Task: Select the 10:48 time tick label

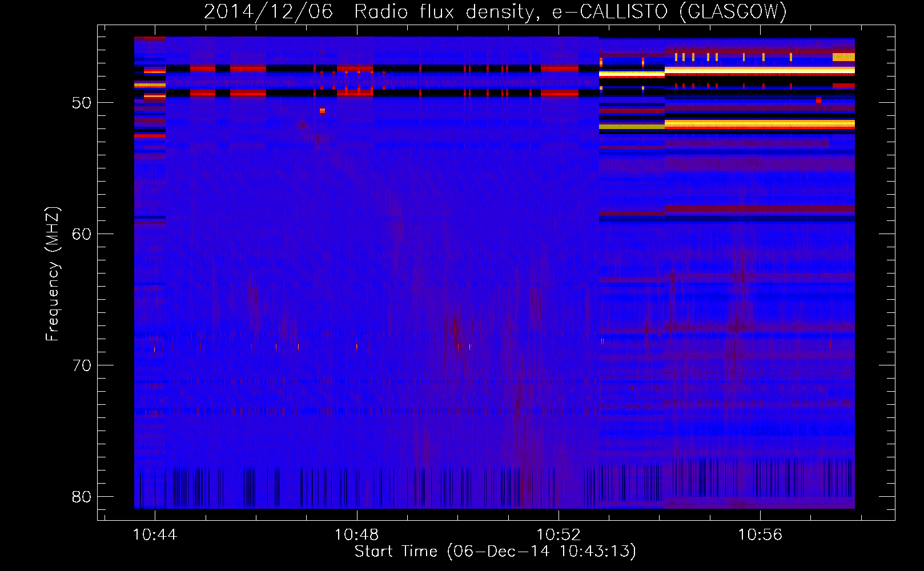Action: (356, 535)
